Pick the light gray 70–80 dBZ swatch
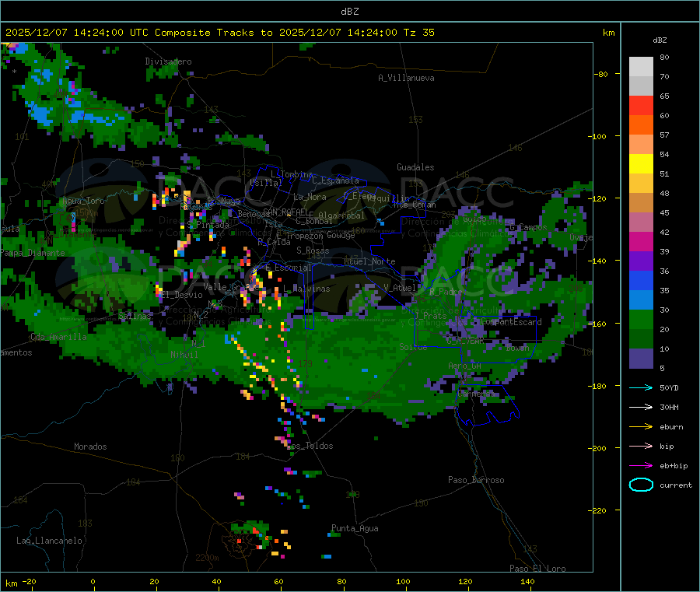The height and width of the screenshot is (592, 700). [641, 67]
